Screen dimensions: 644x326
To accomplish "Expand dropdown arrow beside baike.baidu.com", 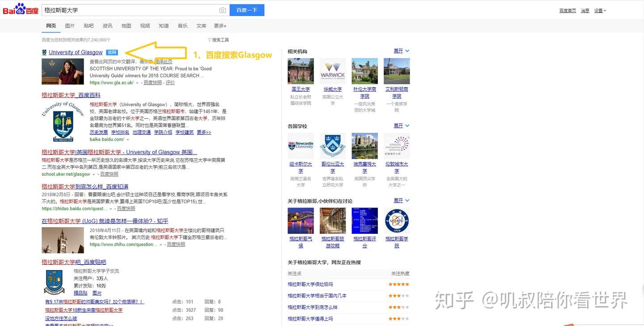I will (x=127, y=140).
